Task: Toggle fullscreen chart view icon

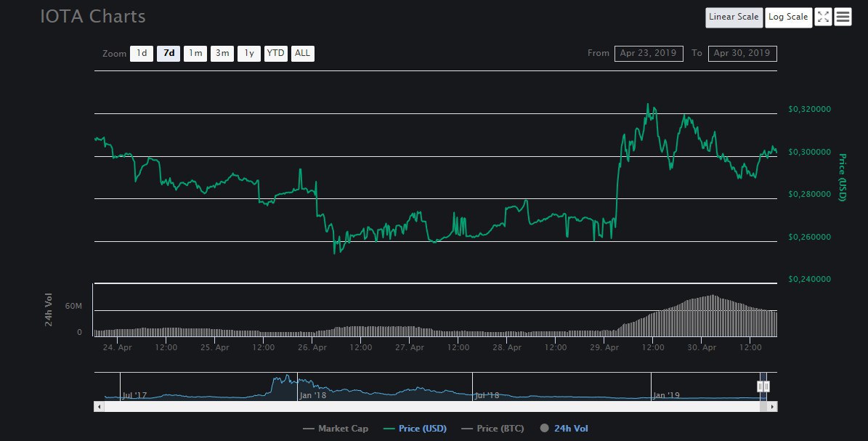Action: (823, 17)
